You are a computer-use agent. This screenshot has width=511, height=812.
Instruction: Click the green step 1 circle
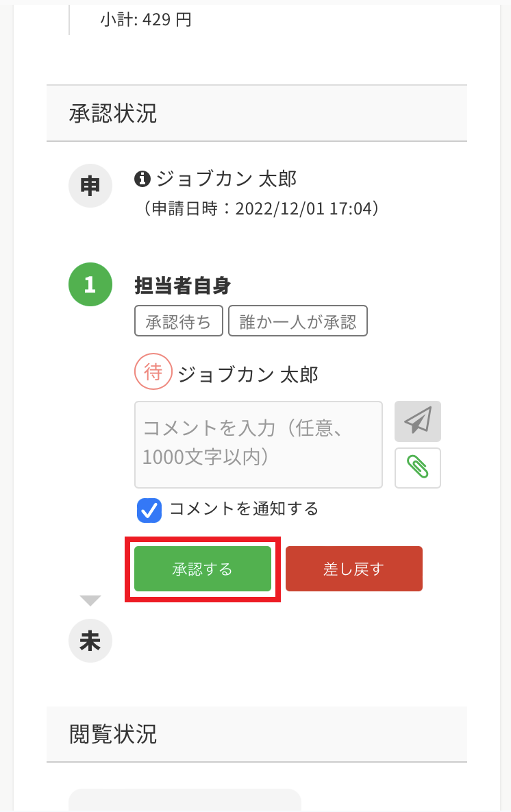coord(90,284)
